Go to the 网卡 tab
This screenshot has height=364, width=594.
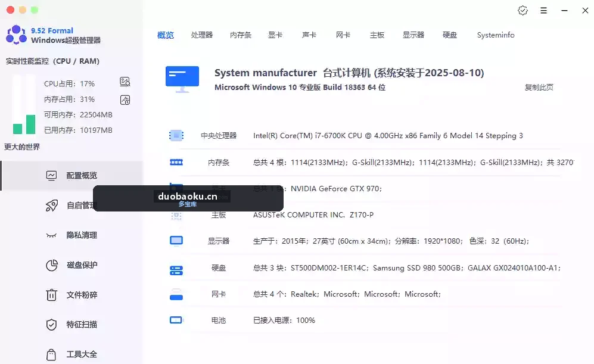pos(343,35)
